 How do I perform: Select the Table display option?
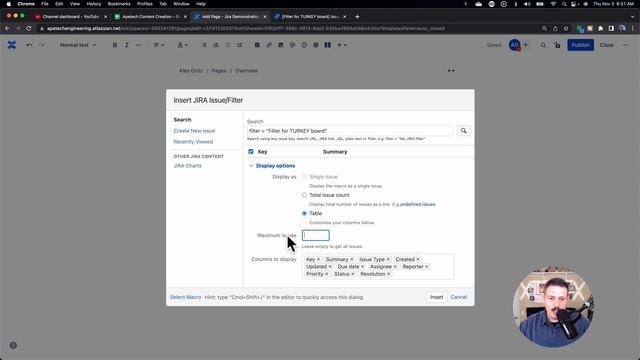pos(304,213)
